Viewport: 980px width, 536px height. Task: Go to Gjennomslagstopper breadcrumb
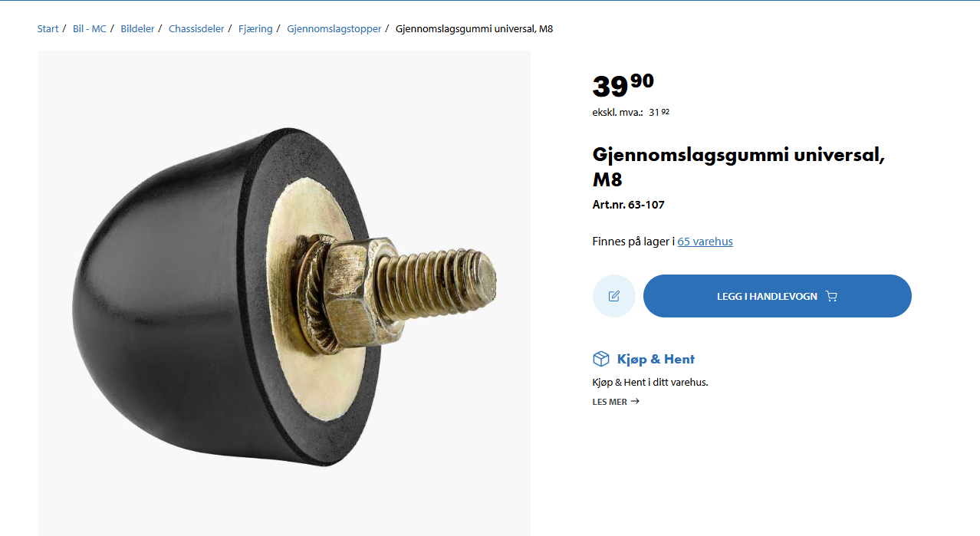click(x=334, y=29)
